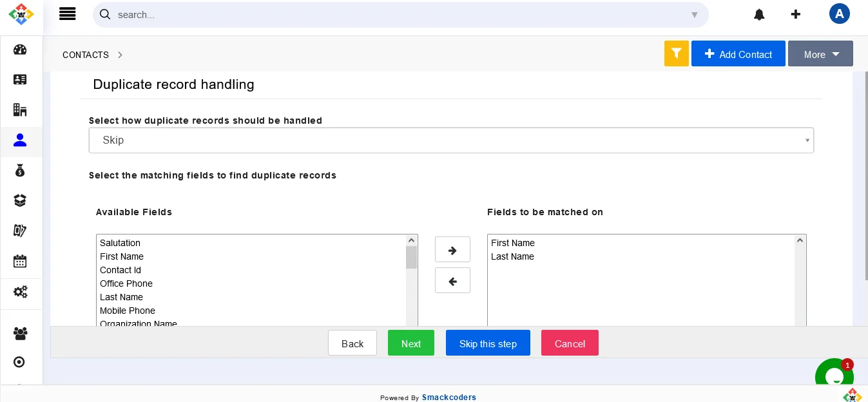Go to CONTACTS via the breadcrumb
868x402 pixels.
tap(86, 55)
